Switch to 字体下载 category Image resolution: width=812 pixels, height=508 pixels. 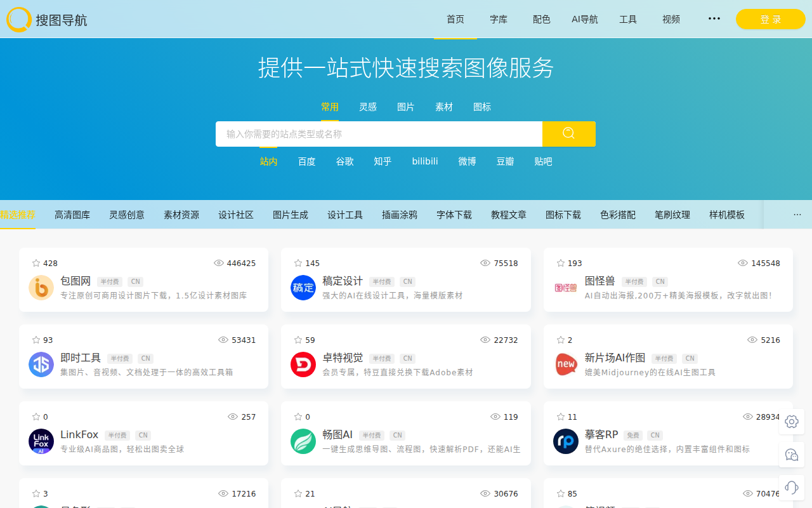[x=454, y=215]
